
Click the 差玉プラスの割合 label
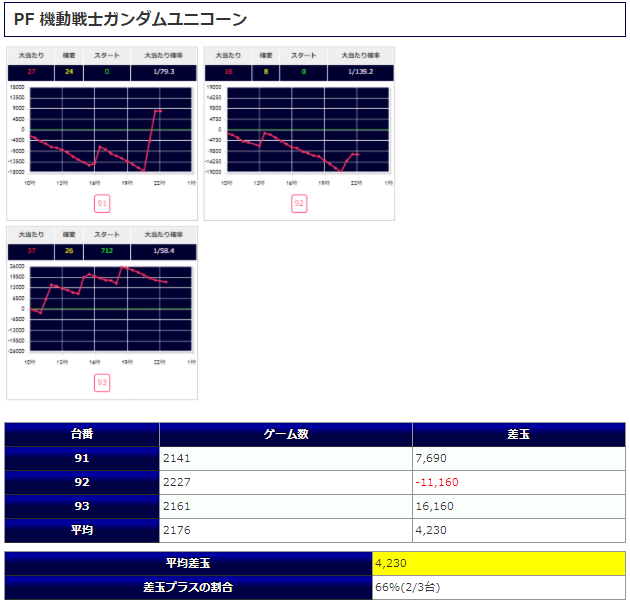[188, 587]
